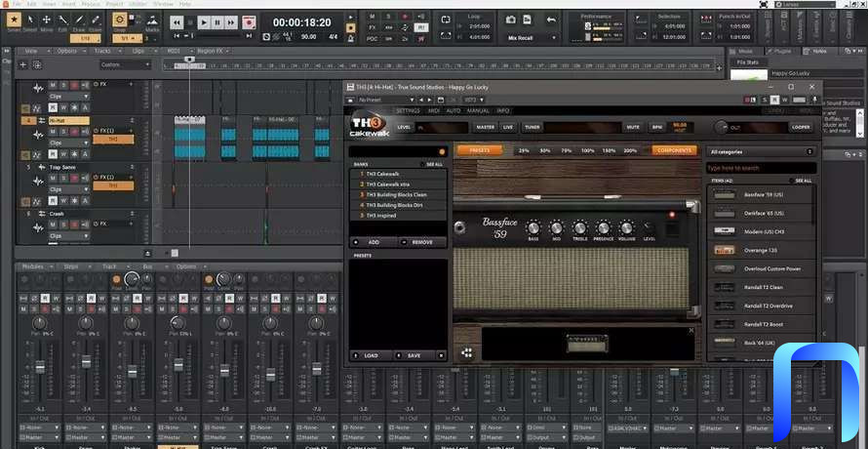Click the Bassface amp TREBLE knob

[x=579, y=227]
